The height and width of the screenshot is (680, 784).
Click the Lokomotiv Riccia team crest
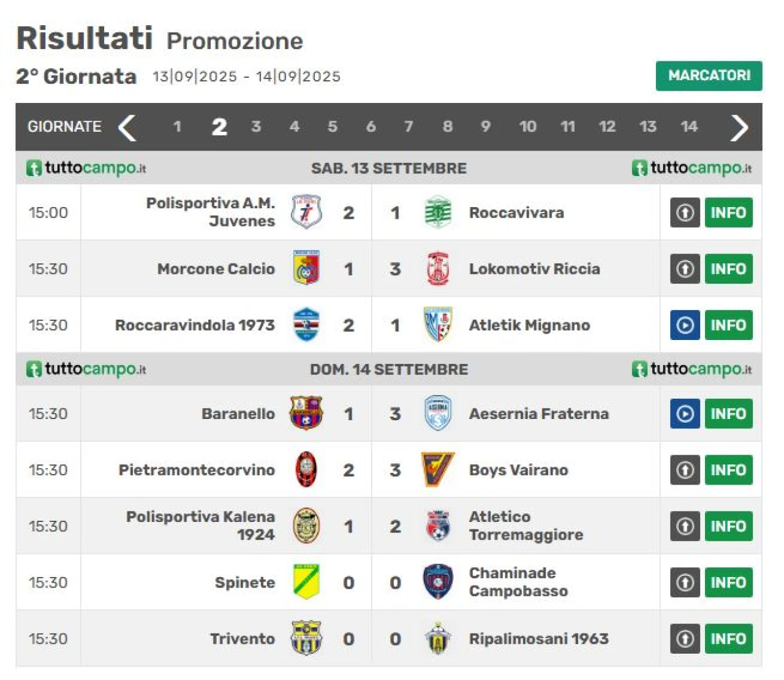point(438,268)
